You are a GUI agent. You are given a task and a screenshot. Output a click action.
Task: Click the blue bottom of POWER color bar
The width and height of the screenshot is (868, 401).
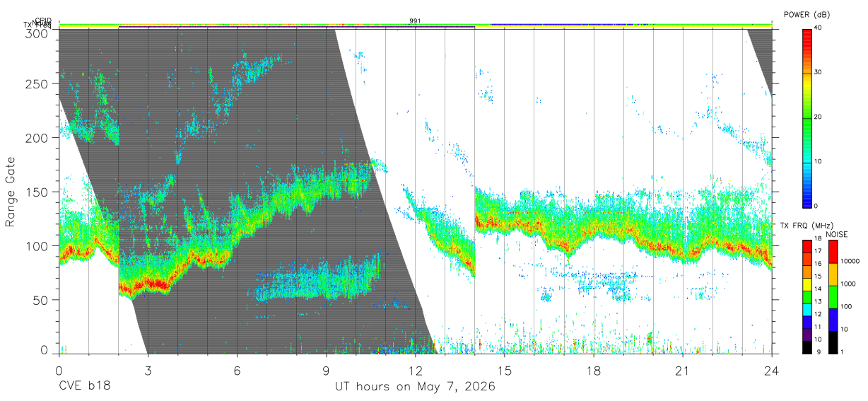[807, 201]
